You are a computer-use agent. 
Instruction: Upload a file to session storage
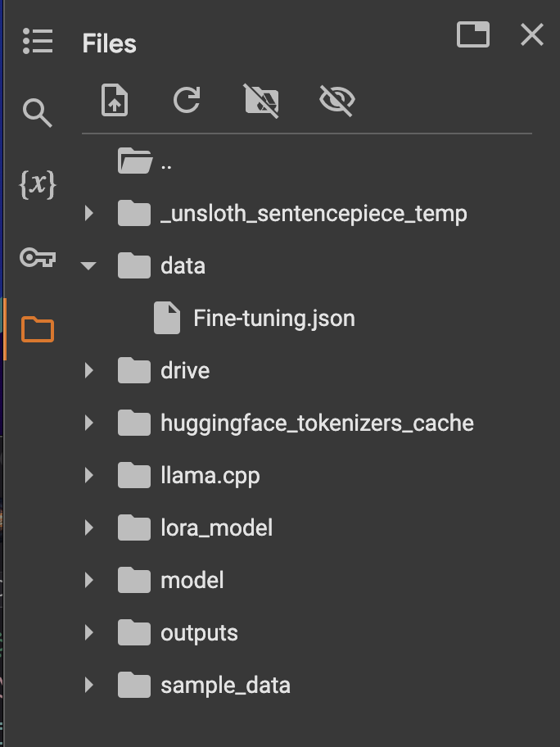point(115,101)
